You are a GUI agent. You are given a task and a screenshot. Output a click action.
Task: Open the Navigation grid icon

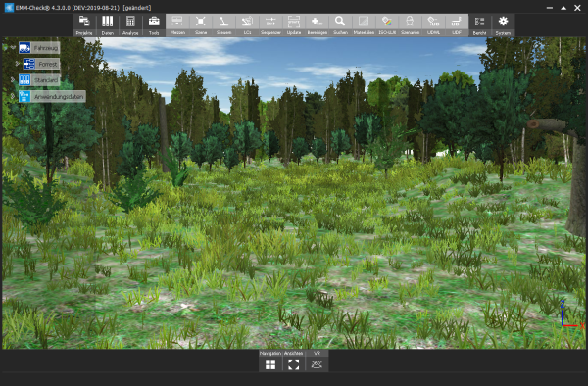coord(270,364)
